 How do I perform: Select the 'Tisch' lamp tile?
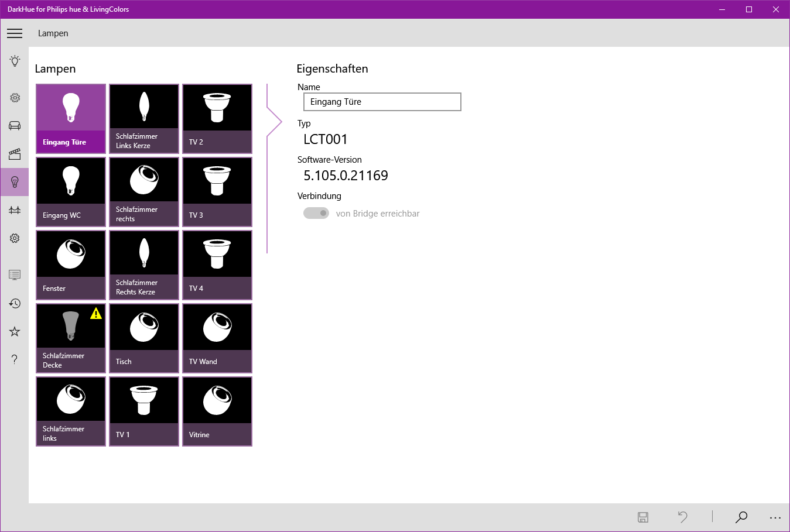[144, 338]
